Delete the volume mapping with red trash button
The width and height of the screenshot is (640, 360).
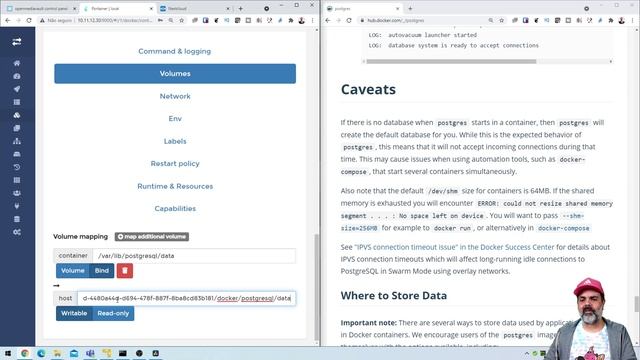125,271
